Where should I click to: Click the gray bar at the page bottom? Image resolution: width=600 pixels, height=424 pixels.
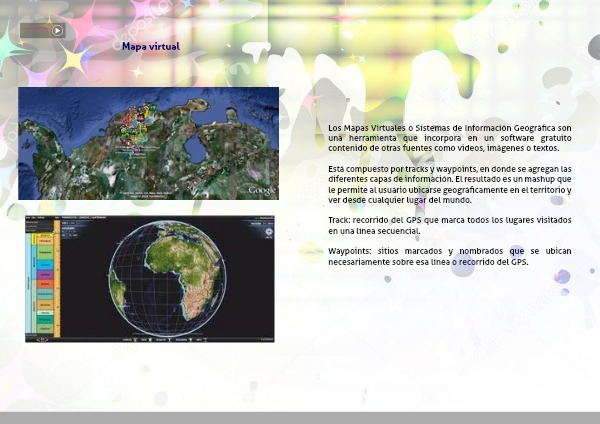pos(300,417)
